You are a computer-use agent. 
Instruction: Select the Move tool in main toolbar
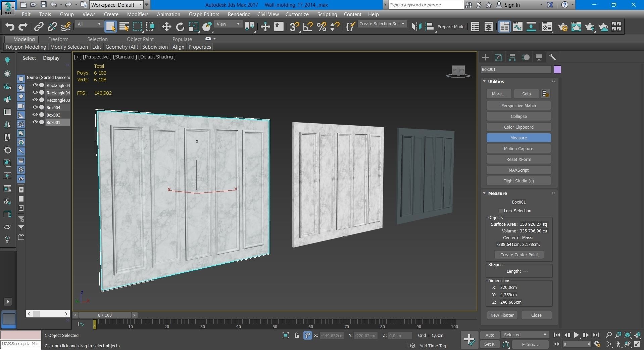pos(166,27)
